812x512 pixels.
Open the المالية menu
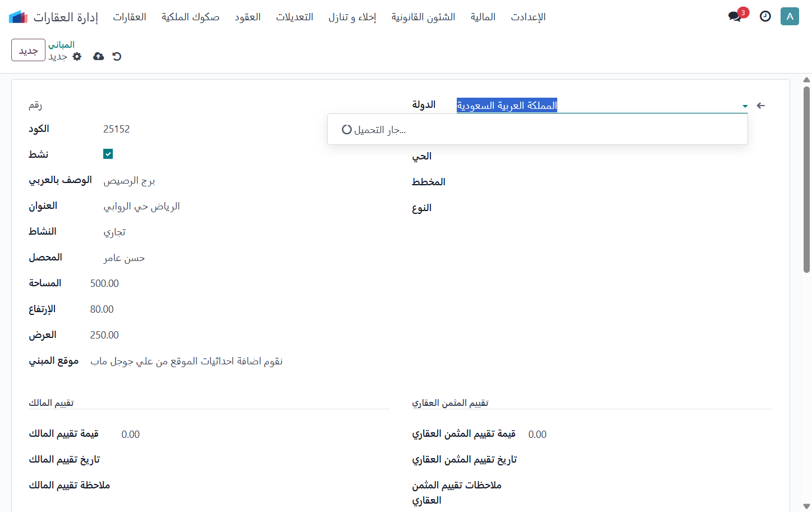click(483, 17)
